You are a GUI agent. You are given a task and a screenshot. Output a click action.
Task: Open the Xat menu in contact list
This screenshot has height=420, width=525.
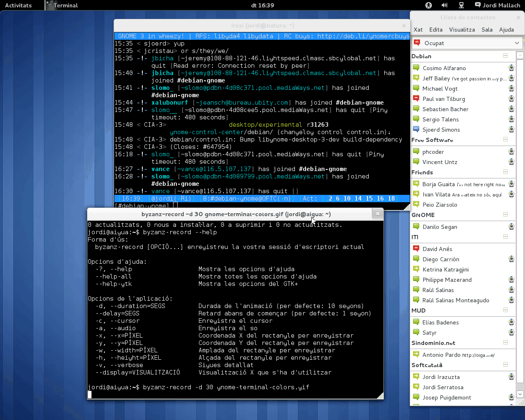point(418,30)
